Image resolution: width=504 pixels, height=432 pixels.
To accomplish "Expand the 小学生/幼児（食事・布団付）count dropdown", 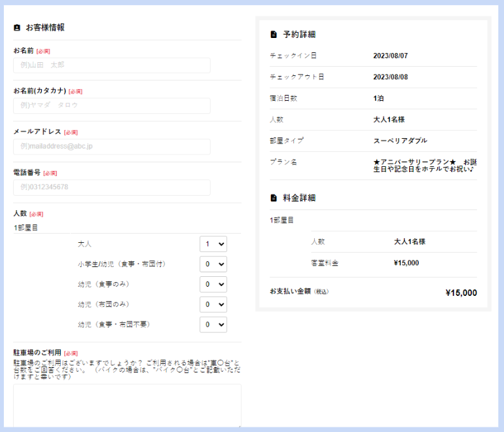I will 213,264.
